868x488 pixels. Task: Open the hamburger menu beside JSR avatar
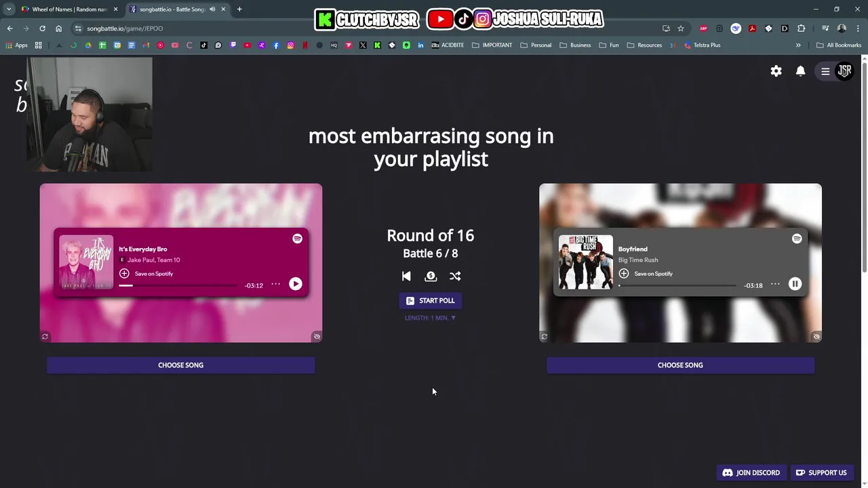click(x=825, y=71)
